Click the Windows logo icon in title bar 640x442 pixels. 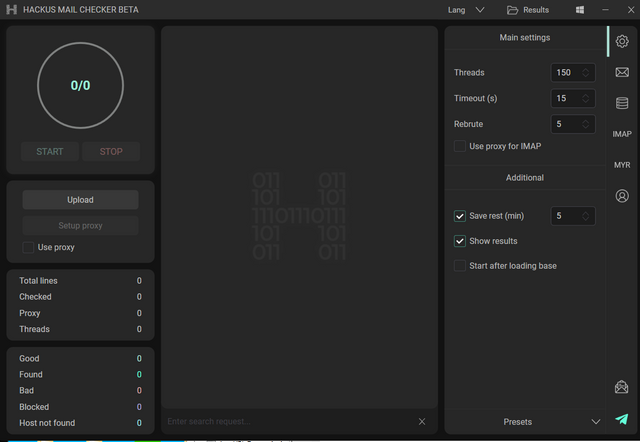tap(580, 10)
